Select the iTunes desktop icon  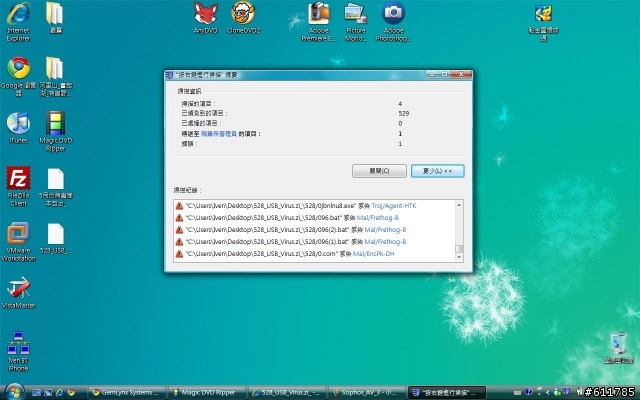(18, 128)
